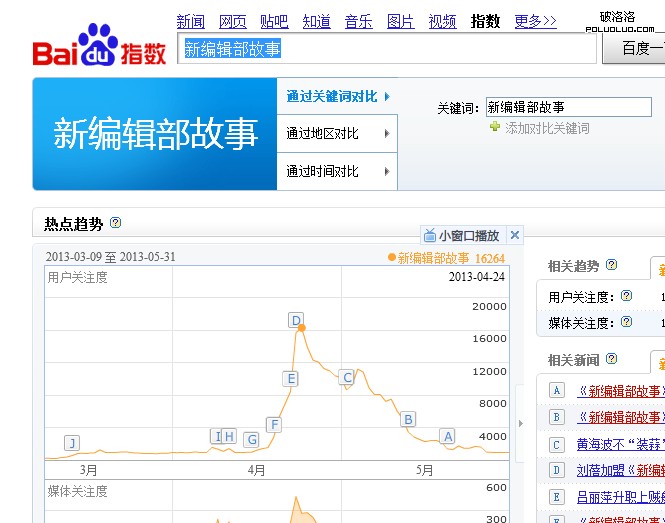Select chart marker F on the curve
Viewport: 665px width, 523px height.
(x=274, y=424)
